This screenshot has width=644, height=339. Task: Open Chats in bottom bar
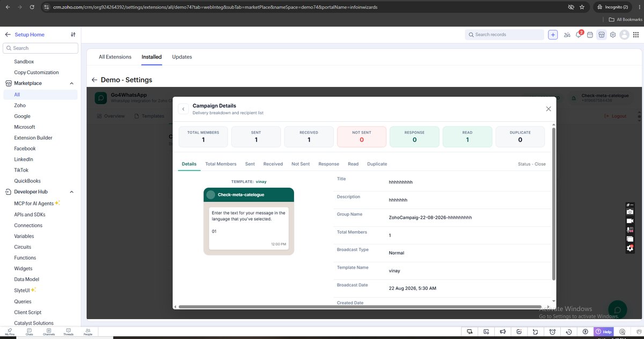(29, 332)
